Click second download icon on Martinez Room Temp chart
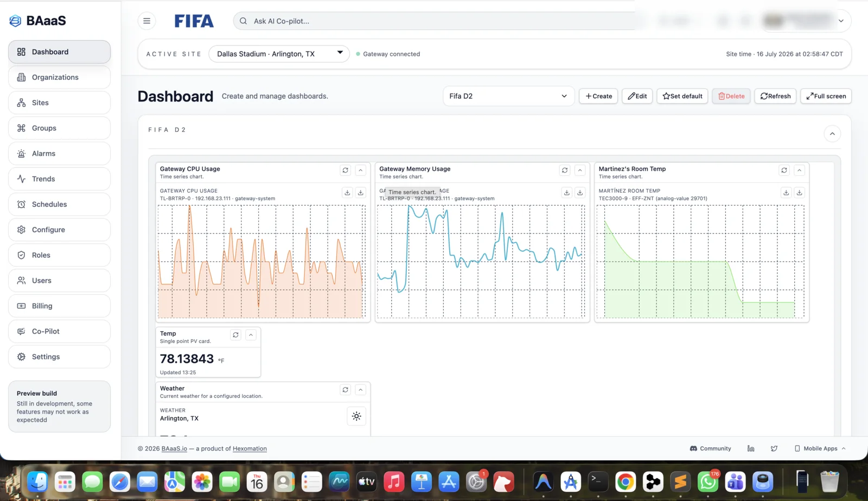 [799, 193]
